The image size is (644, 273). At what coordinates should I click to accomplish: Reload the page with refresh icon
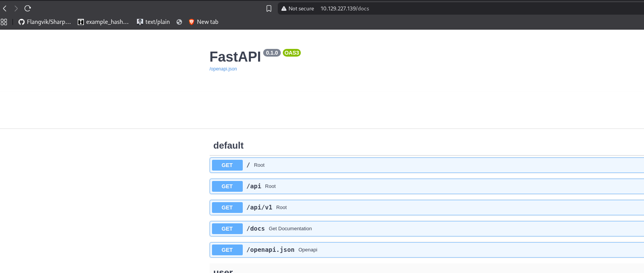pos(28,8)
